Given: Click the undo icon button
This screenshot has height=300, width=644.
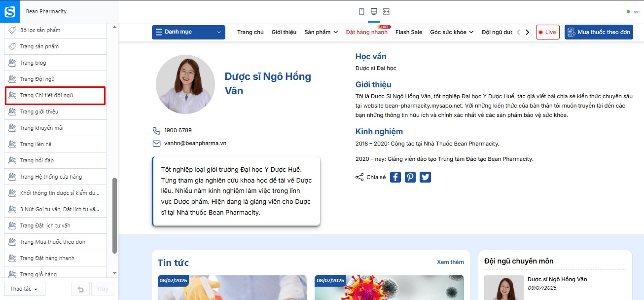Looking at the screenshot, I should click(80, 289).
